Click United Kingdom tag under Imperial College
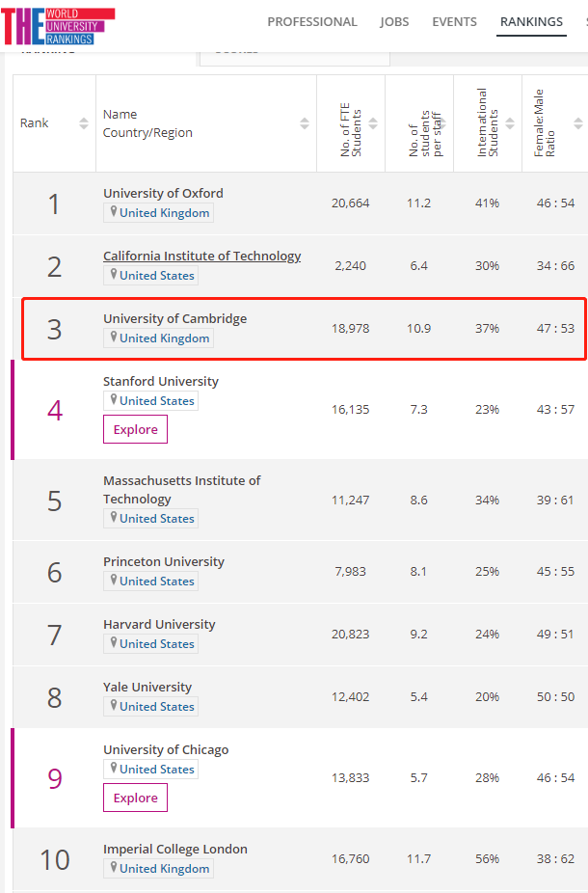The height and width of the screenshot is (893, 588). pyautogui.click(x=158, y=869)
